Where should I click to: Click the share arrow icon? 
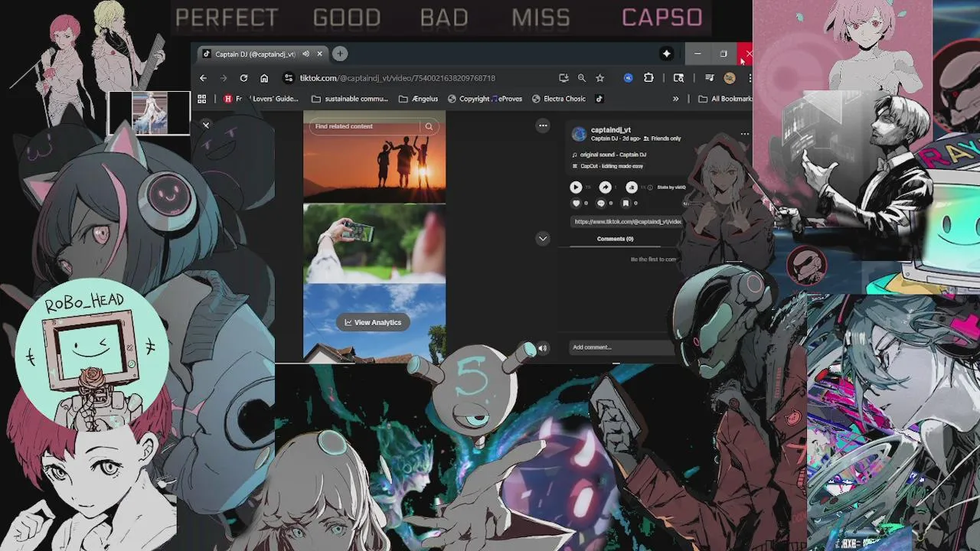tap(605, 187)
